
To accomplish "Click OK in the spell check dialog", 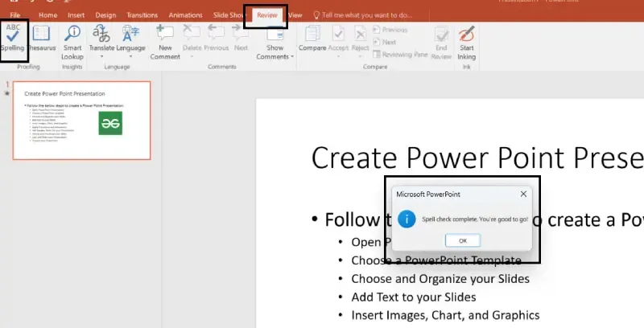I will (x=463, y=240).
